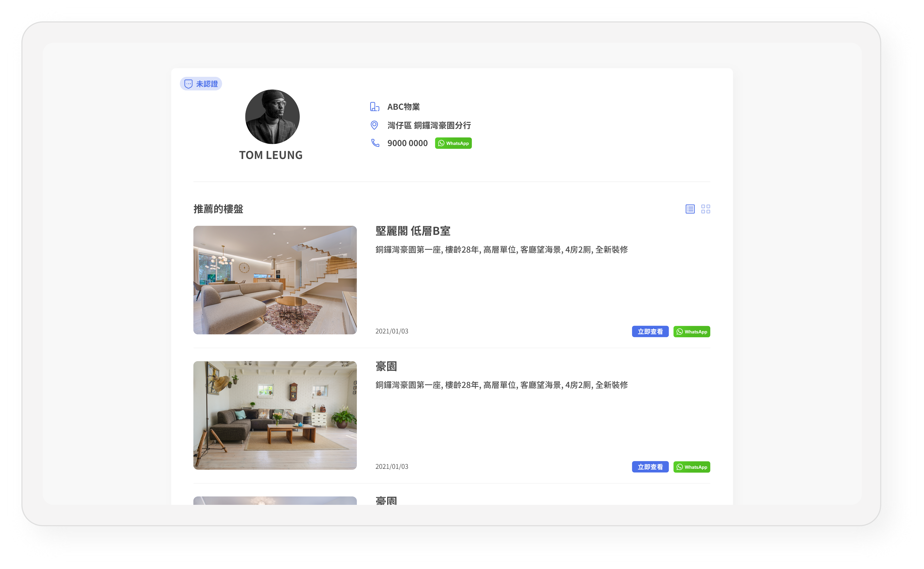This screenshot has height=569, width=924.
Task: Click 立即查看 for the second 豪園 listing
Action: [x=650, y=467]
